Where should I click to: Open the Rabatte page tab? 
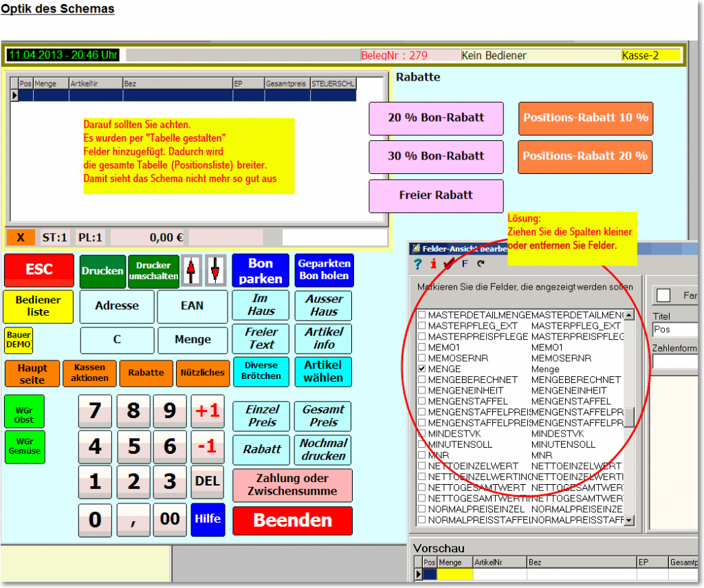(146, 373)
